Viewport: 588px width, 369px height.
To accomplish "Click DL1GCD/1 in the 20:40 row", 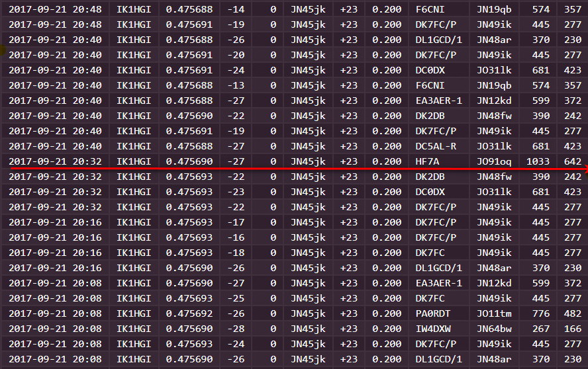I will coord(439,40).
